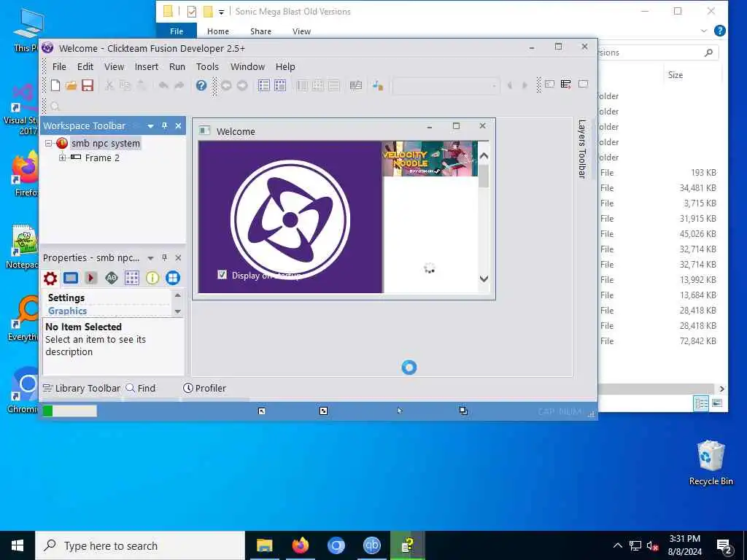Collapse the smb npc system tree node
This screenshot has height=560, width=747.
point(49,144)
